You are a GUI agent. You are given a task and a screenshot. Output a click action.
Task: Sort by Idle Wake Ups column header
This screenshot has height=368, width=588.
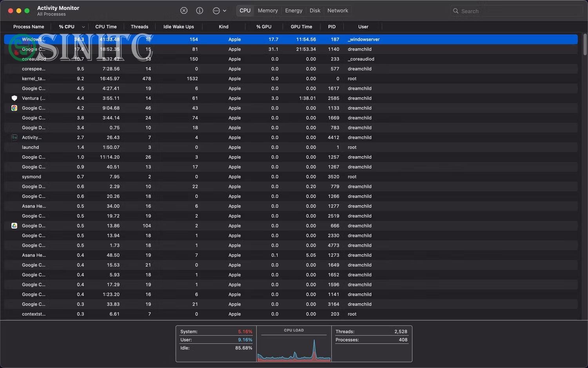[x=178, y=27]
